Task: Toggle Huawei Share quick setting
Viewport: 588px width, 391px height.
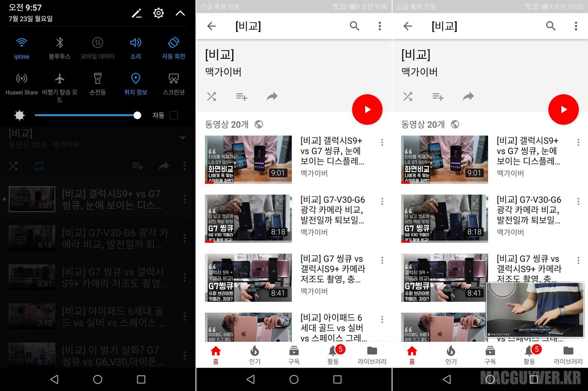Action: click(x=22, y=84)
